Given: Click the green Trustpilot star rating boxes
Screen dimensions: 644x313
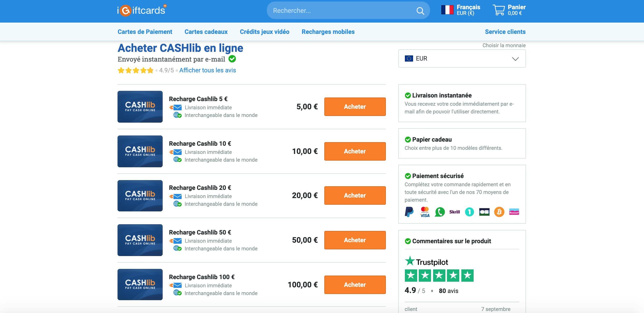Looking at the screenshot, I should pyautogui.click(x=439, y=276).
